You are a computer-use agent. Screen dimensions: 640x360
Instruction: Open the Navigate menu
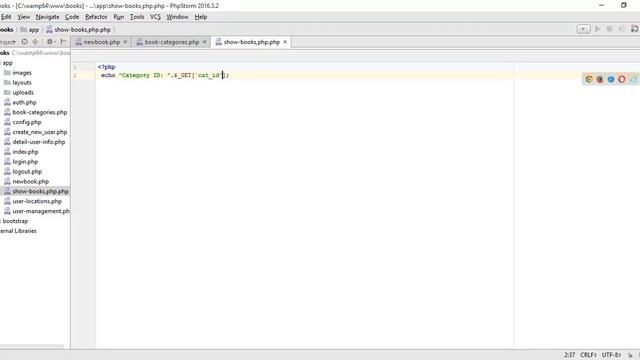click(x=47, y=17)
